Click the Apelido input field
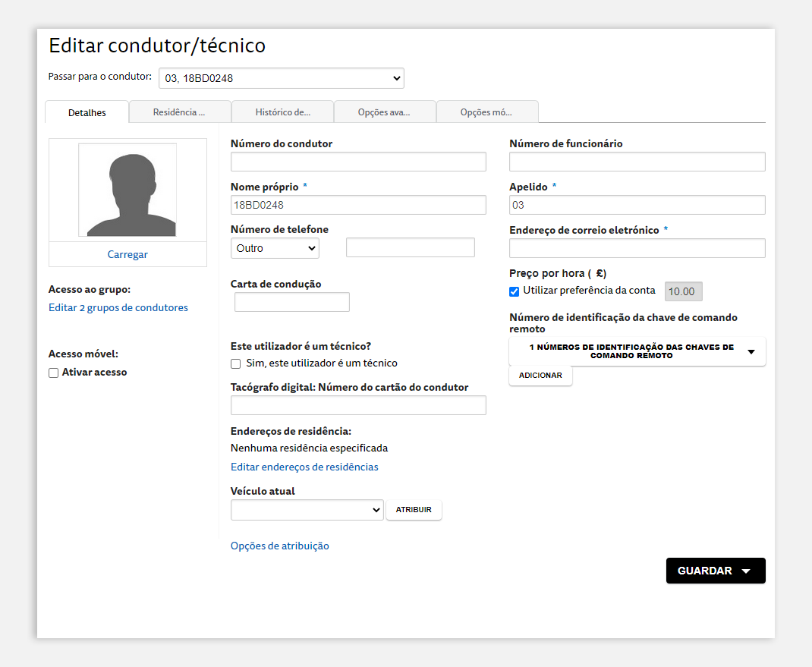The image size is (812, 667). [637, 205]
